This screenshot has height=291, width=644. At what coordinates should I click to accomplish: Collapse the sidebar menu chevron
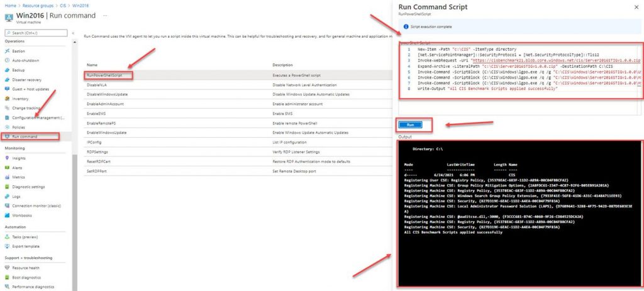[73, 33]
